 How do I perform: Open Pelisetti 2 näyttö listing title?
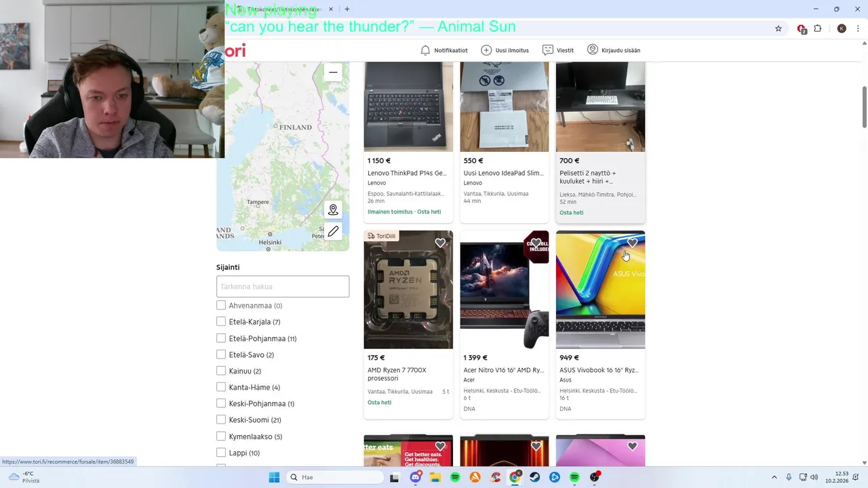pyautogui.click(x=588, y=177)
